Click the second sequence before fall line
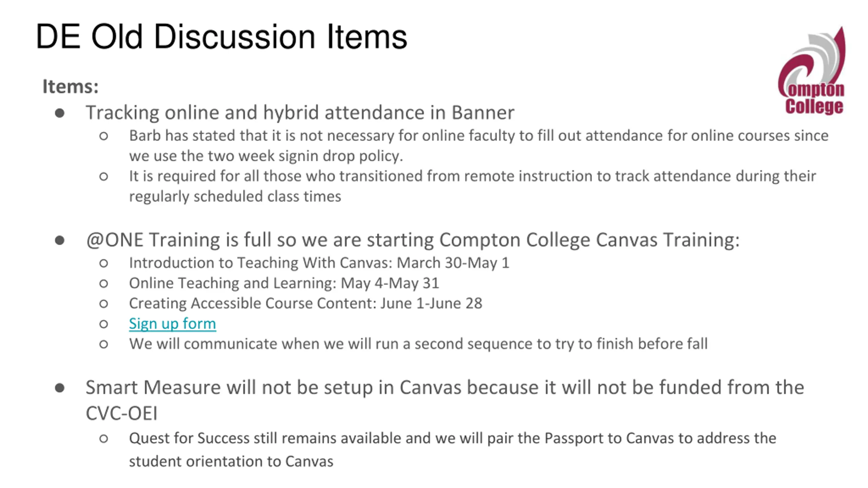This screenshot has width=868, height=488. (418, 344)
